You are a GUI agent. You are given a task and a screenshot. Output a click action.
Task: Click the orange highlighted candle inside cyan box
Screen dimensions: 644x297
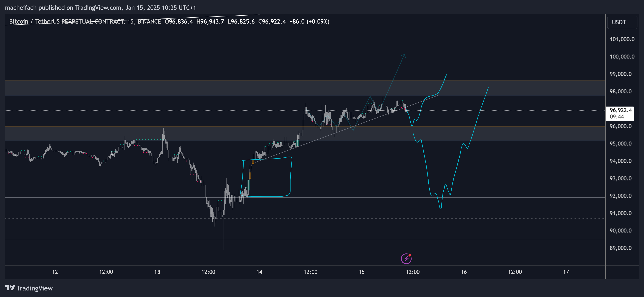point(250,175)
